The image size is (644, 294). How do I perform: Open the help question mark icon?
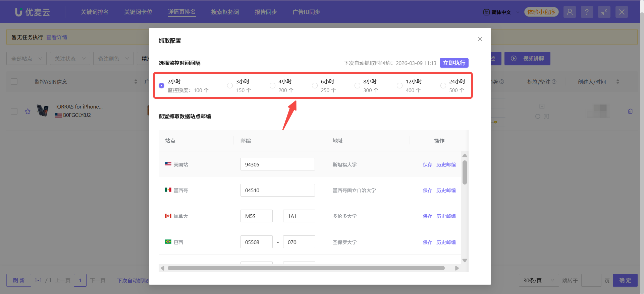point(587,12)
